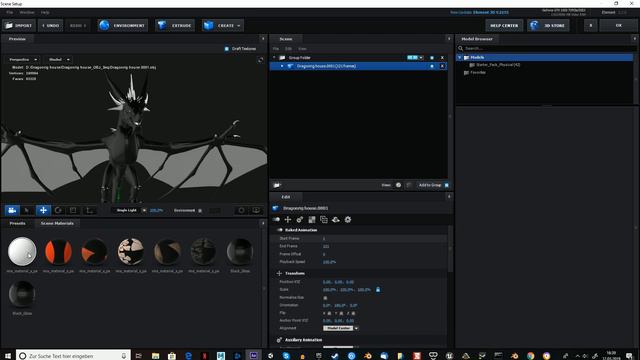Open the Alignment Model Center dropdown
The image size is (640, 360).
coord(341,328)
